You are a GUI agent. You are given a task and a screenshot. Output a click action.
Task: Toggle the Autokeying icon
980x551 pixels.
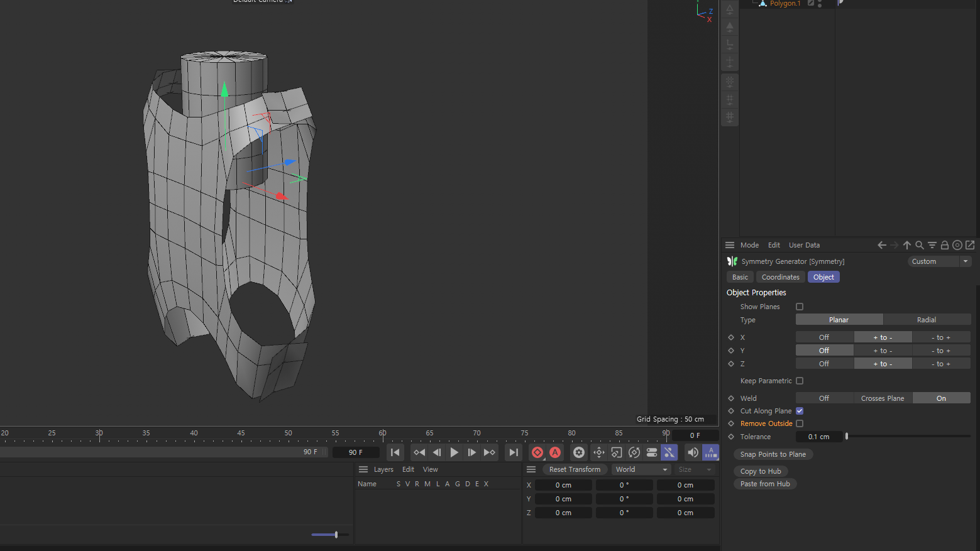(555, 452)
